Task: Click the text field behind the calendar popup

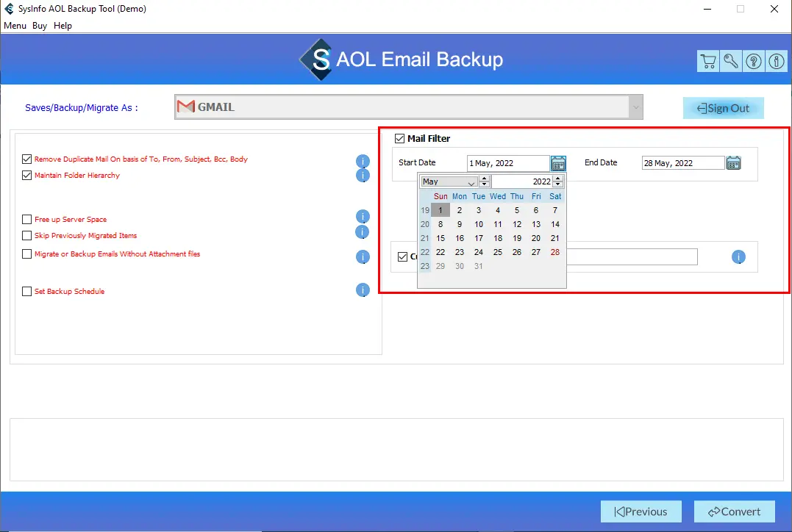Action: [632, 256]
